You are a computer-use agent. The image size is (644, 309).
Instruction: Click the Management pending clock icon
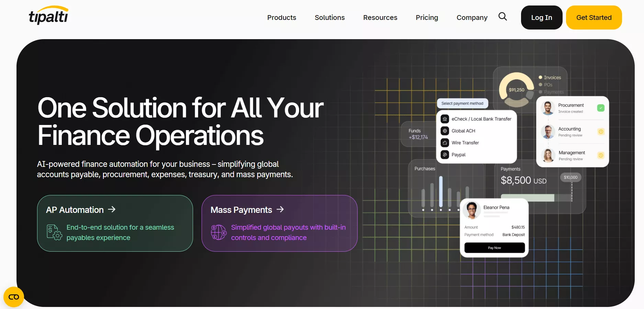pos(601,156)
